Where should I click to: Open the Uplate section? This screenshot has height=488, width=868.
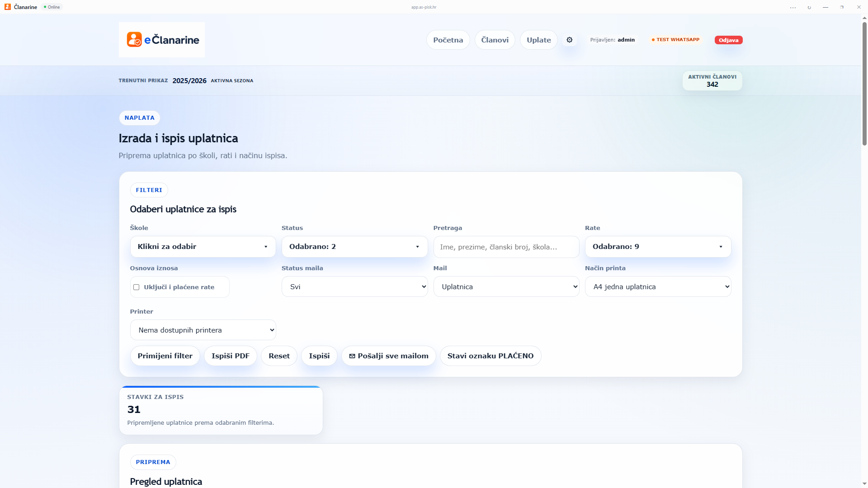[x=538, y=40]
